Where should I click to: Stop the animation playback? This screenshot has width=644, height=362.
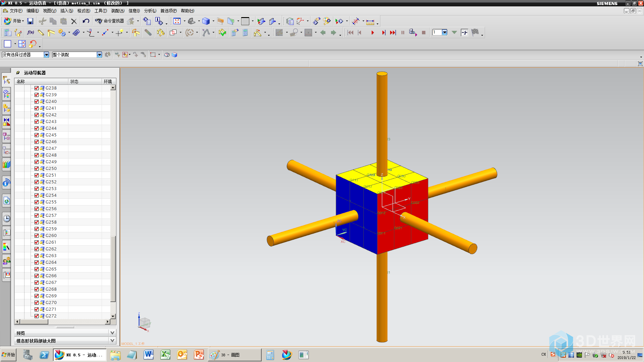tap(424, 33)
